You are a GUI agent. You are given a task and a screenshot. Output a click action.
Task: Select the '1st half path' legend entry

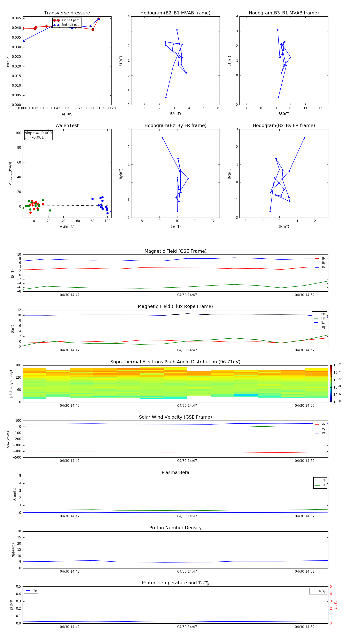[66, 20]
